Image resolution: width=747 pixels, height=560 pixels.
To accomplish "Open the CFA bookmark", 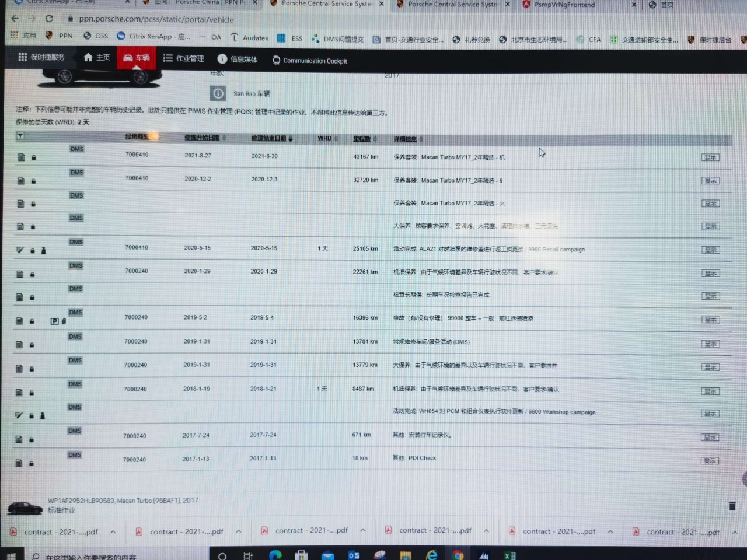I will click(588, 40).
